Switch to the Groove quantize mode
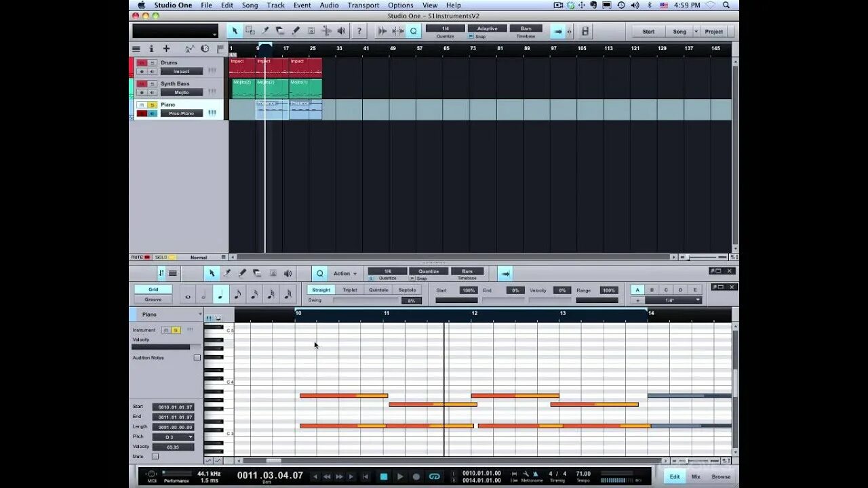 153,299
